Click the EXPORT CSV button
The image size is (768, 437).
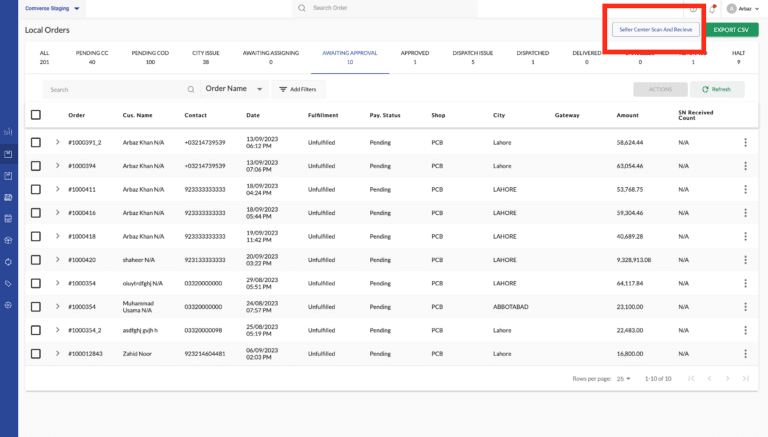pyautogui.click(x=731, y=29)
